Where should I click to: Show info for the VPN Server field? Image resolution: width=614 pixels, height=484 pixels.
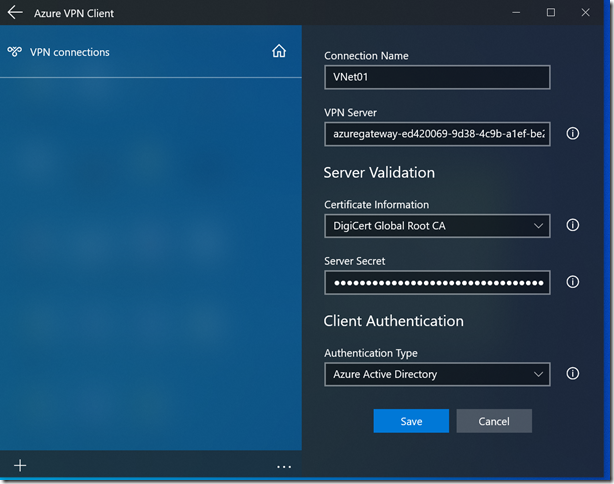click(572, 134)
